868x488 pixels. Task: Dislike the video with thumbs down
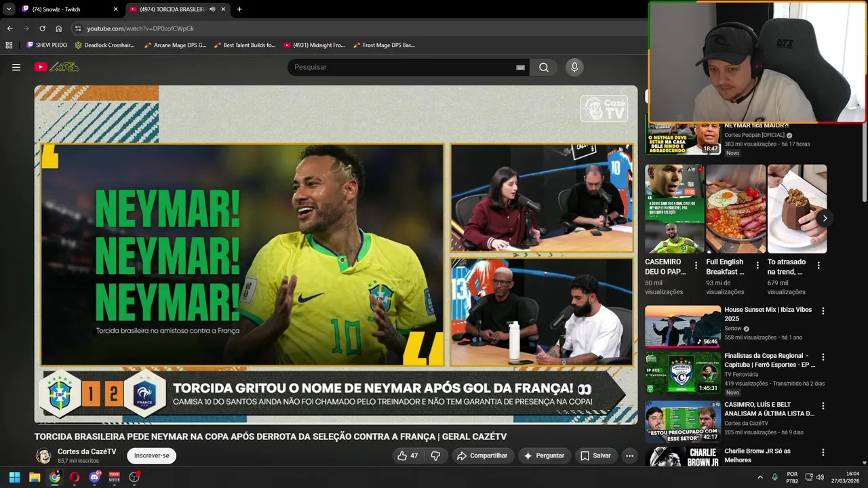[x=435, y=455]
